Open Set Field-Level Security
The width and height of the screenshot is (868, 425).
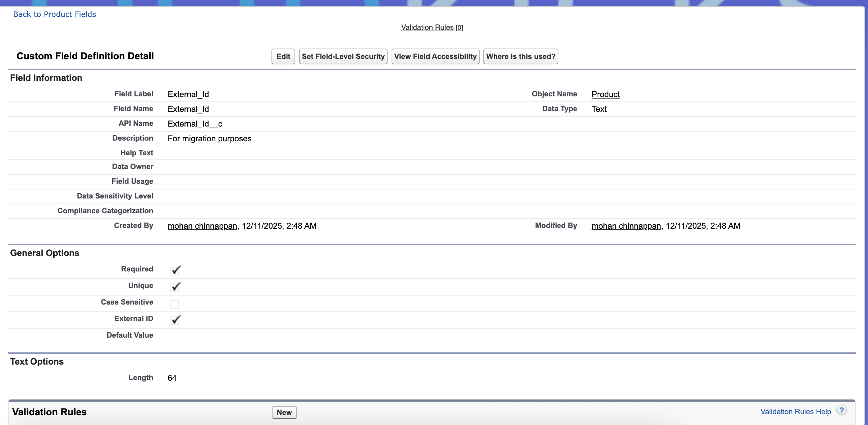343,56
